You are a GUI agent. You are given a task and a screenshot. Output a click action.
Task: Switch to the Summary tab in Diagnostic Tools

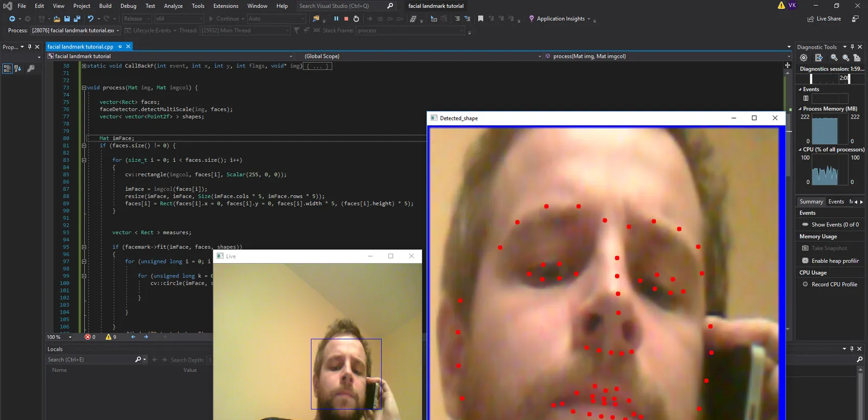(811, 202)
